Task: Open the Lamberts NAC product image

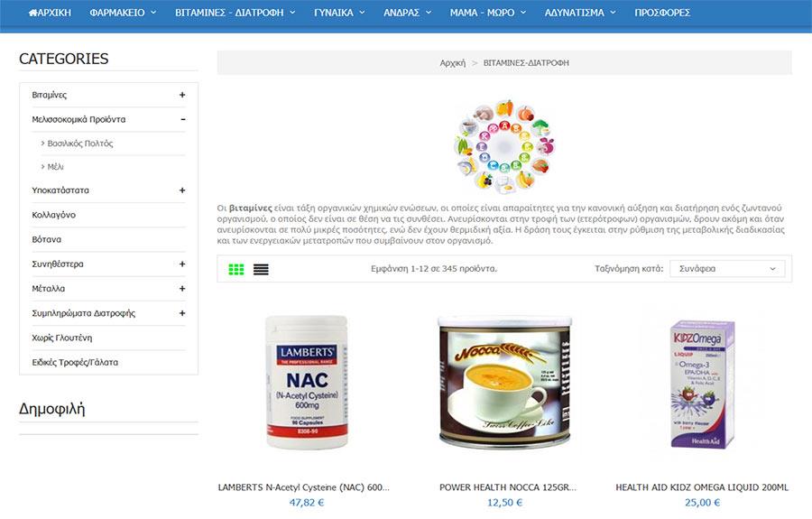Action: coord(307,383)
